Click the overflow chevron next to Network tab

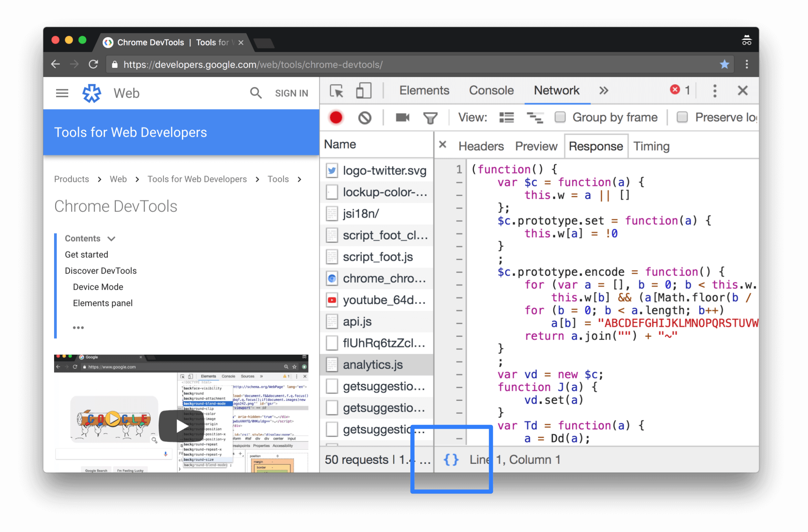pos(602,90)
